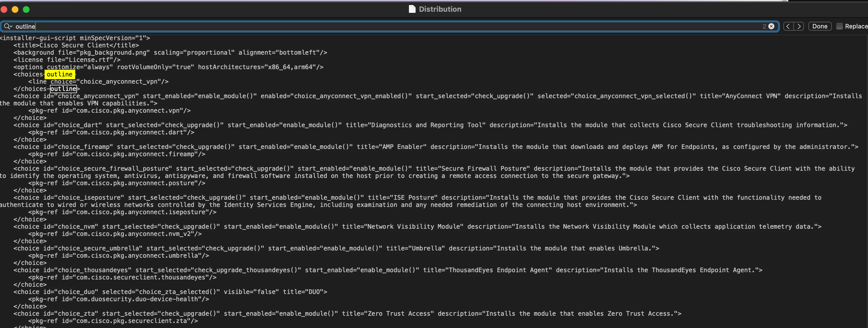The width and height of the screenshot is (868, 328).
Task: Click the options customize="always" line
Action: click(169, 67)
